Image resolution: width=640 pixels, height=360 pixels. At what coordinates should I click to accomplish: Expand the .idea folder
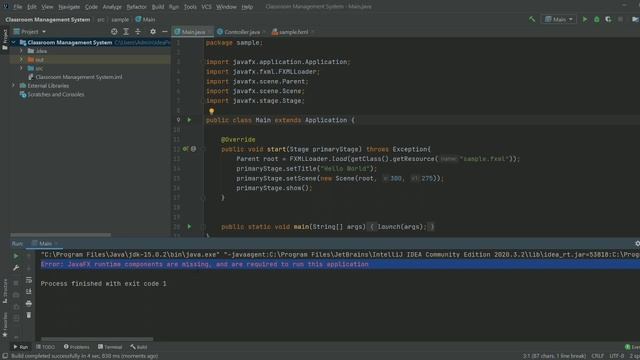pos(21,51)
